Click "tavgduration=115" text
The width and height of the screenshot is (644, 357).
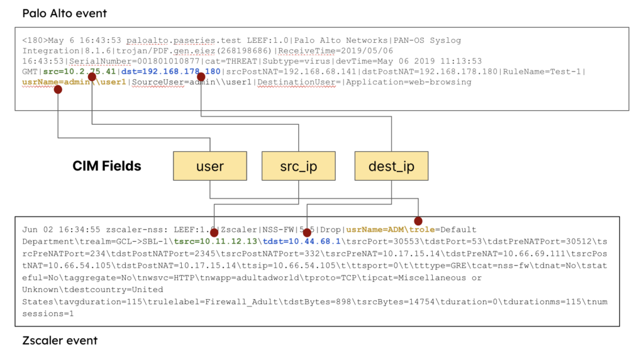(x=101, y=302)
